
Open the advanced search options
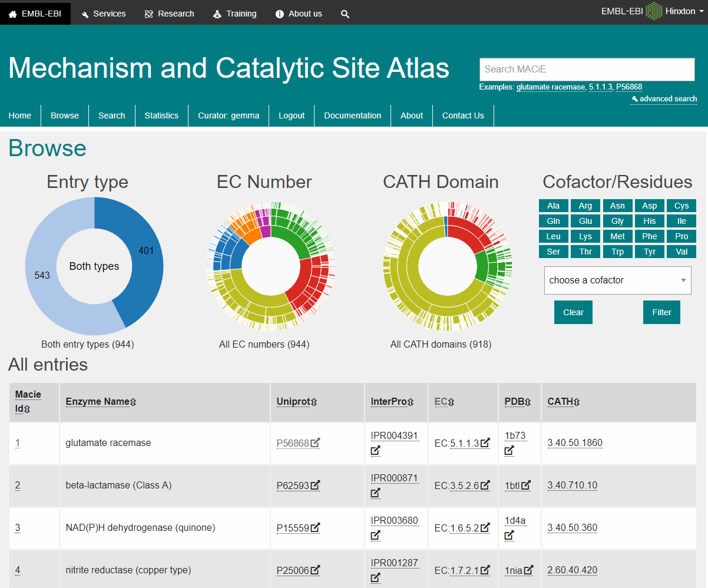click(x=664, y=99)
